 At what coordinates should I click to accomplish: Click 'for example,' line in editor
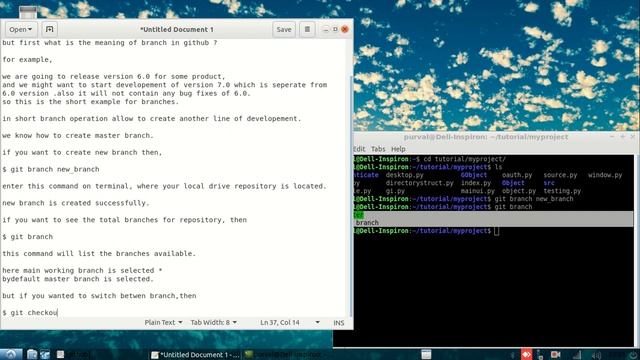point(27,60)
